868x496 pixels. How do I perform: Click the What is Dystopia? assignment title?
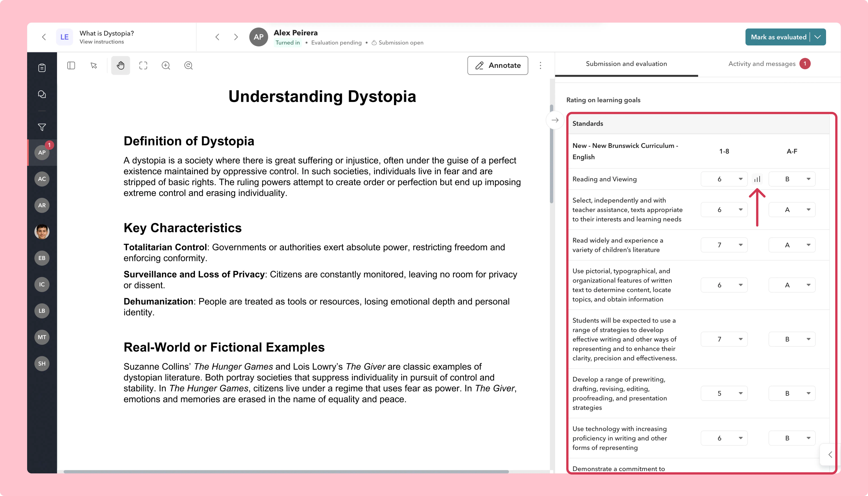point(107,33)
